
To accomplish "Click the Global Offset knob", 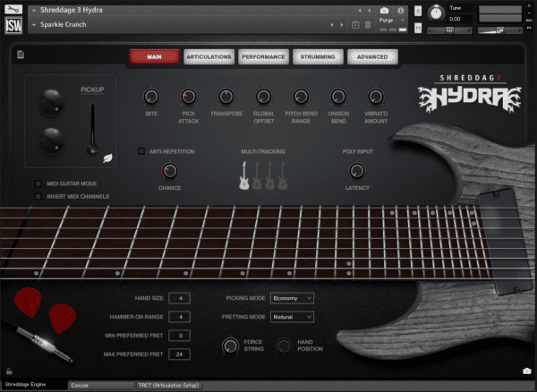I will click(263, 97).
